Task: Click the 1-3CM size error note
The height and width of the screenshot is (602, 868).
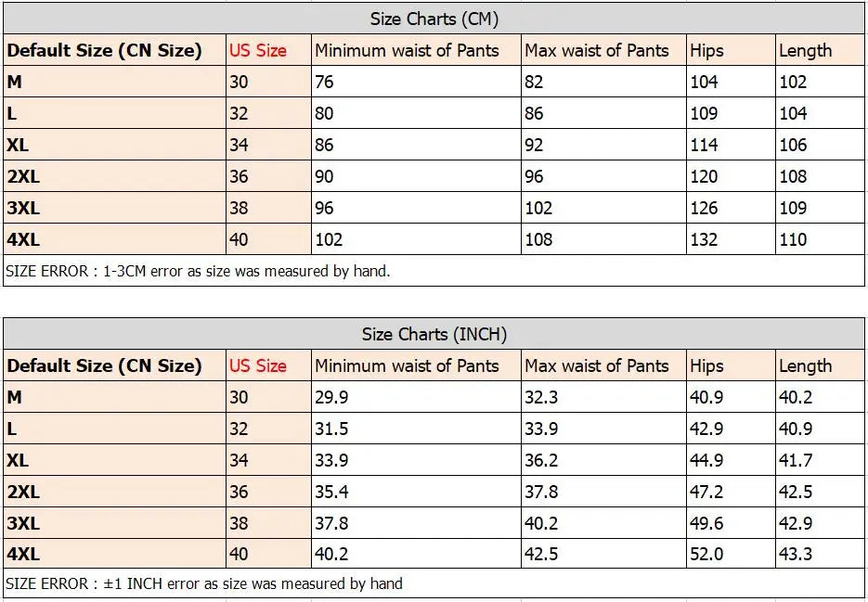Action: [x=198, y=271]
